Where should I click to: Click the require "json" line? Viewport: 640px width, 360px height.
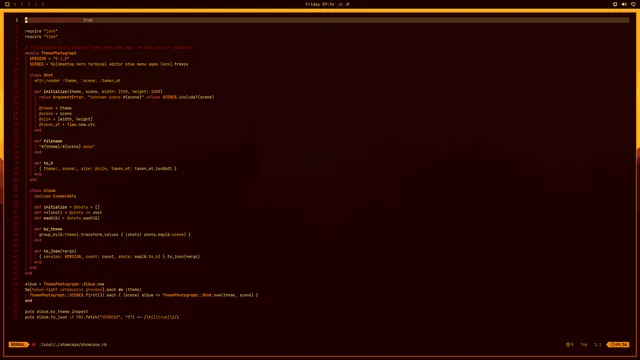(x=41, y=31)
